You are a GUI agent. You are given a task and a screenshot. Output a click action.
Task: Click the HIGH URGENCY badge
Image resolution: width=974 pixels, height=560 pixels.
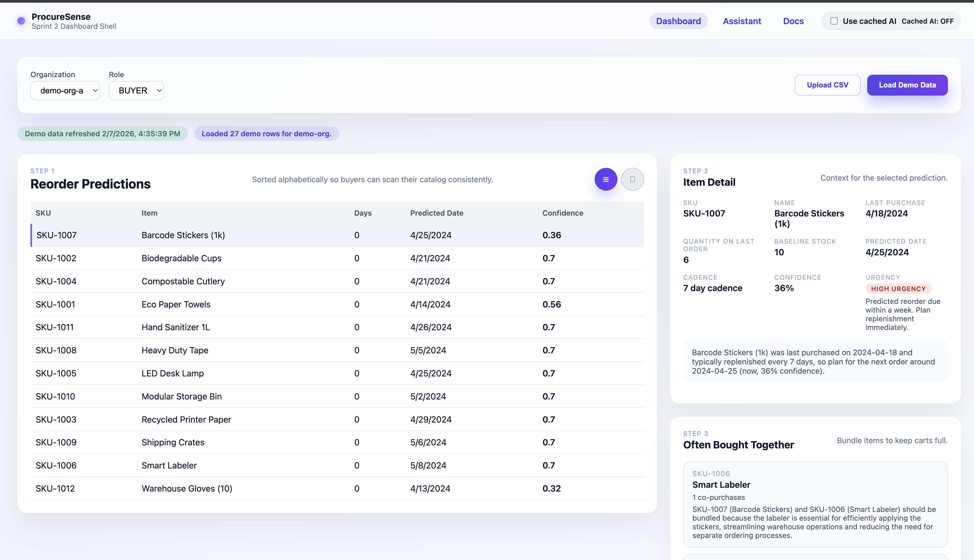pos(898,289)
